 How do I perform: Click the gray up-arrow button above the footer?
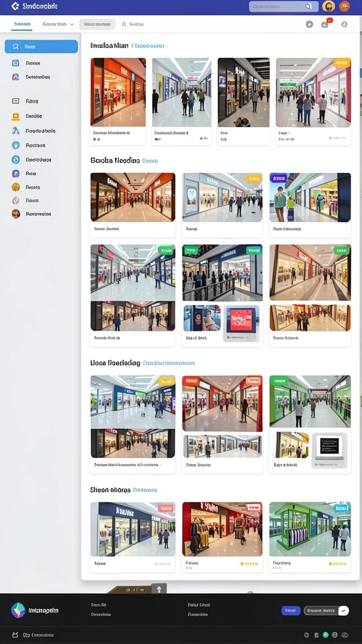click(x=159, y=589)
